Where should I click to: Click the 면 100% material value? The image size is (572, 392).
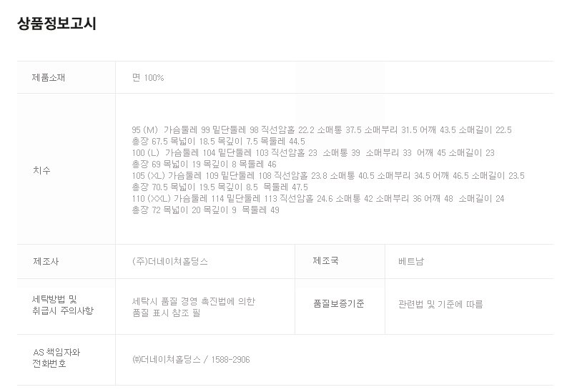[x=148, y=77]
